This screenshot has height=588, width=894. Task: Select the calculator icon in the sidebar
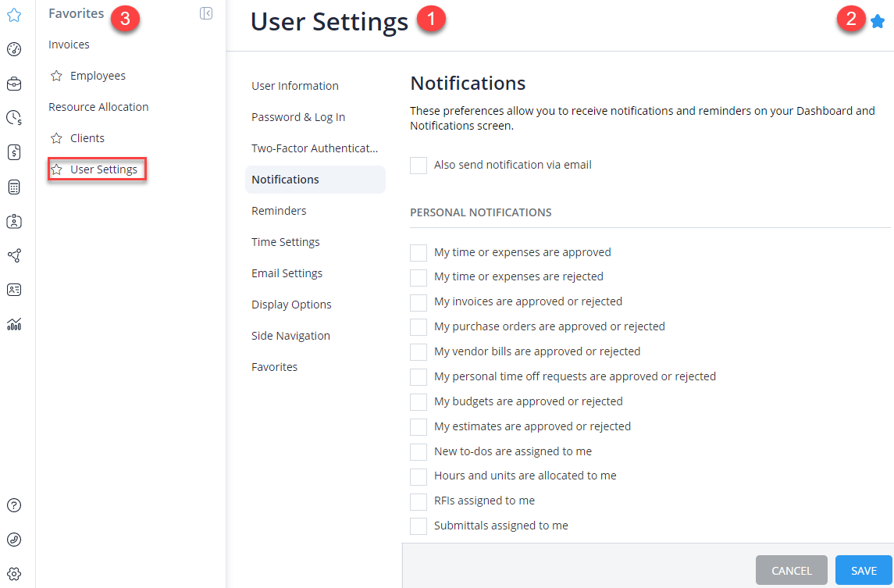coord(13,186)
